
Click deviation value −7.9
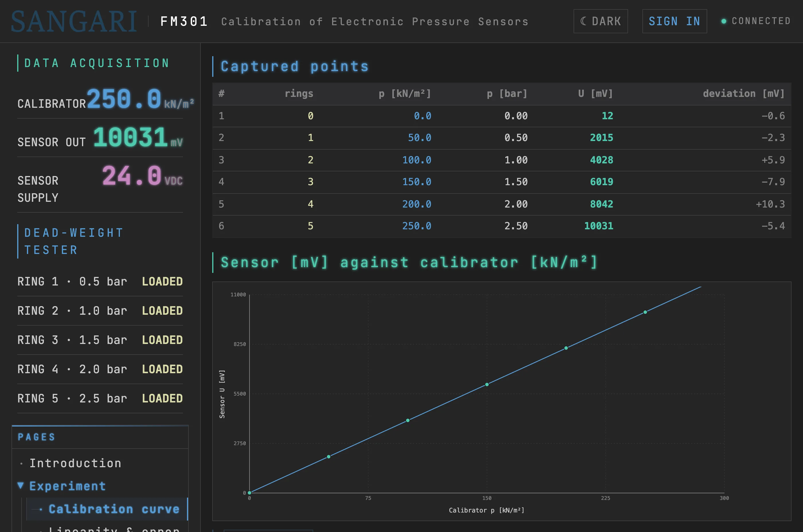tap(773, 182)
